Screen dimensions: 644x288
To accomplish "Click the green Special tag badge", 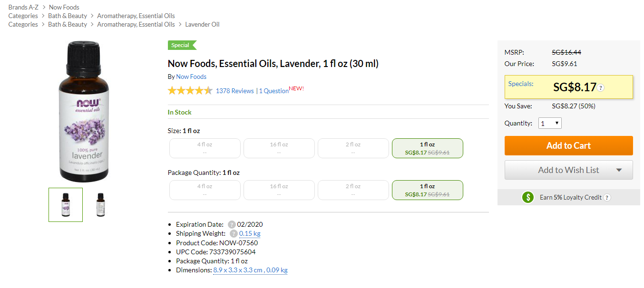I will pyautogui.click(x=181, y=45).
